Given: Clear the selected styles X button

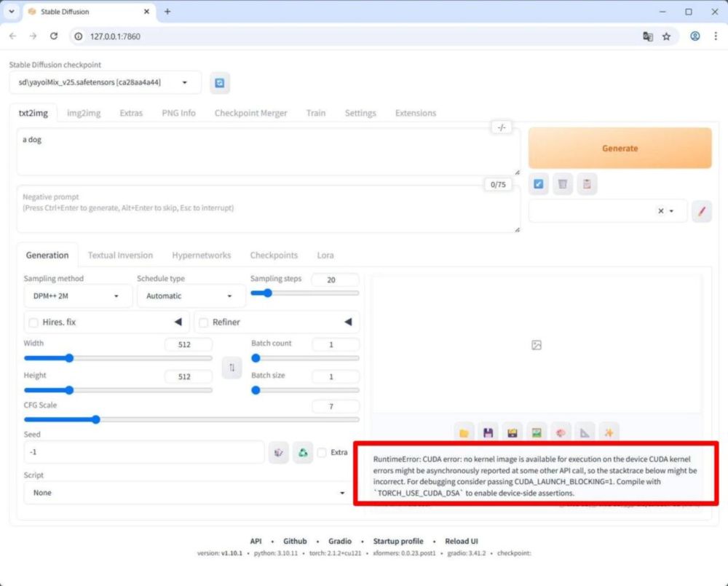Looking at the screenshot, I should coord(661,211).
